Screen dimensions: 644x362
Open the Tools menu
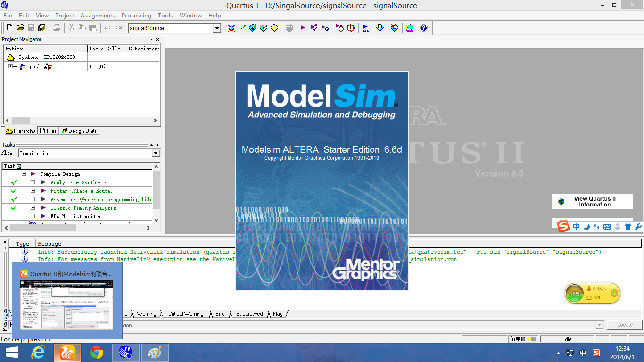tap(165, 16)
